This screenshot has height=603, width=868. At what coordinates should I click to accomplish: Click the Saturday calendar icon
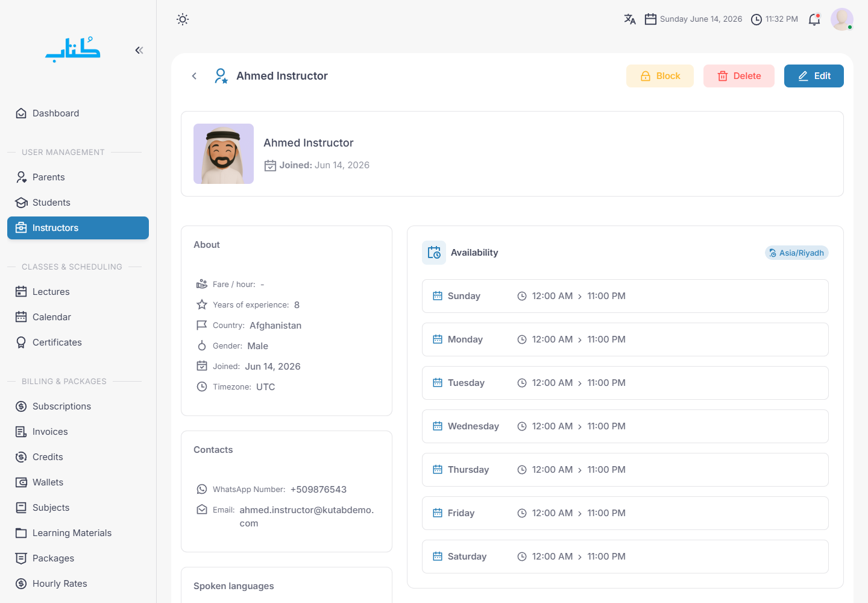click(x=438, y=557)
